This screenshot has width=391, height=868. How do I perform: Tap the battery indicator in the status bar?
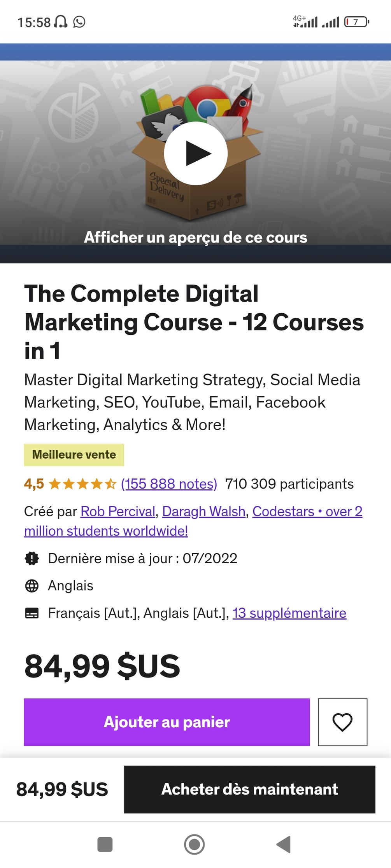tap(356, 22)
